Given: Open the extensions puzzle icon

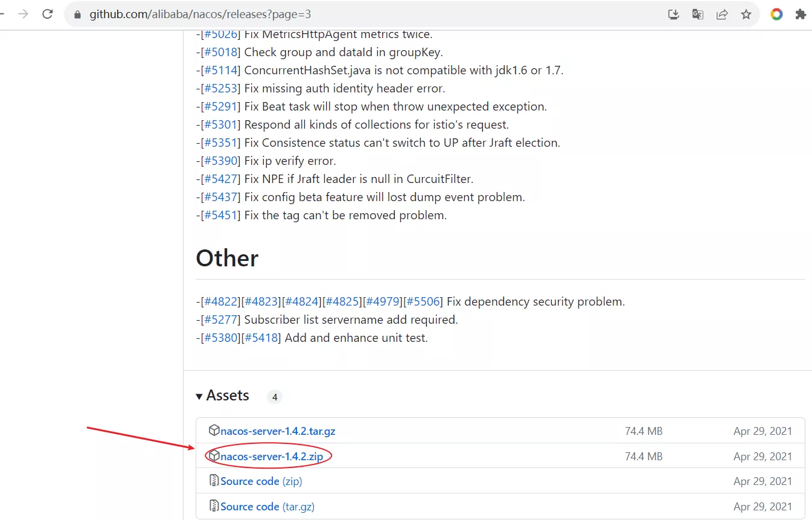Looking at the screenshot, I should [x=801, y=14].
